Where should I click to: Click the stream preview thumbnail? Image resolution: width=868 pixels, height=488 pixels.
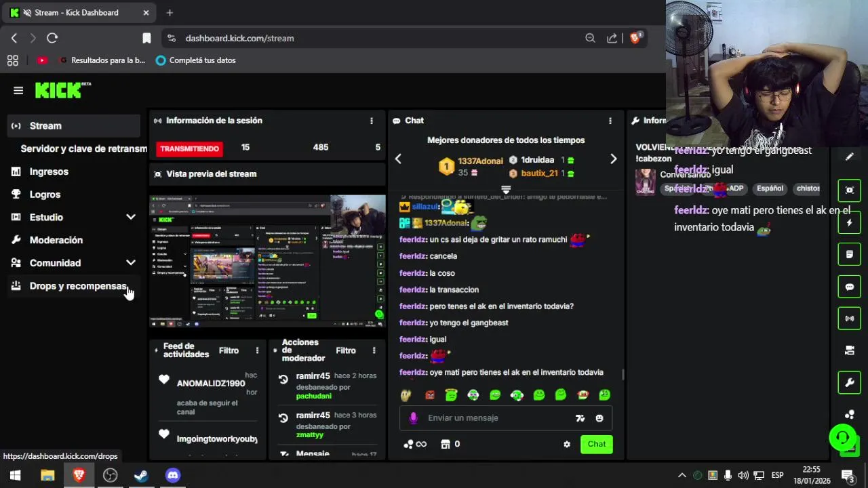[267, 261]
